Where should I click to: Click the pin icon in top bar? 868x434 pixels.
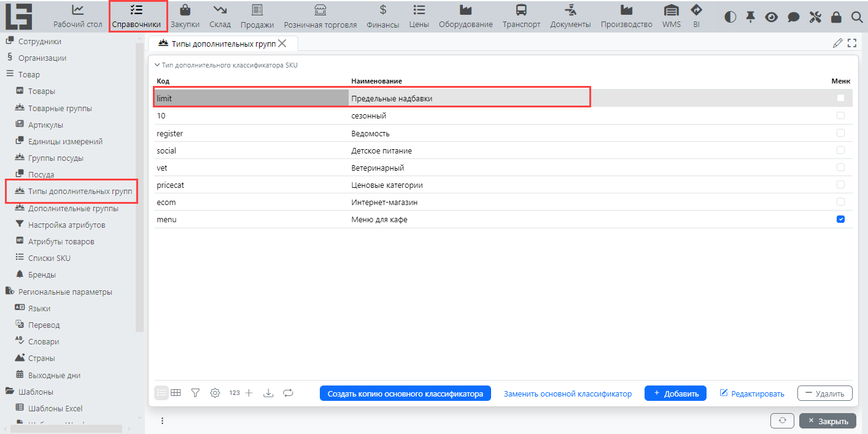tap(750, 17)
